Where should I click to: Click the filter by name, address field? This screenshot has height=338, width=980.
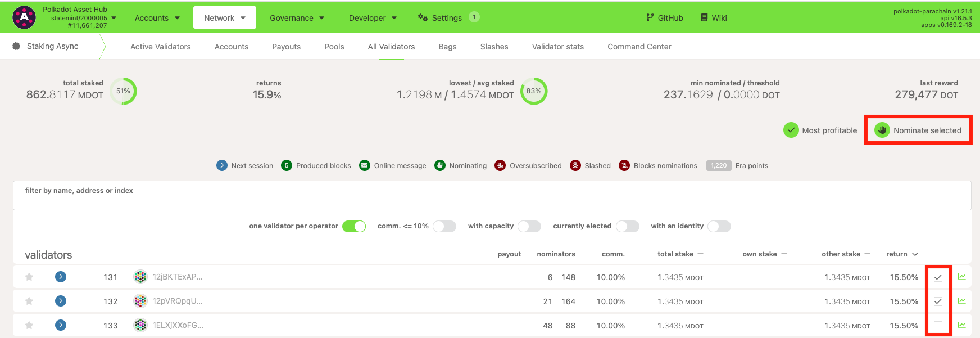pos(492,196)
